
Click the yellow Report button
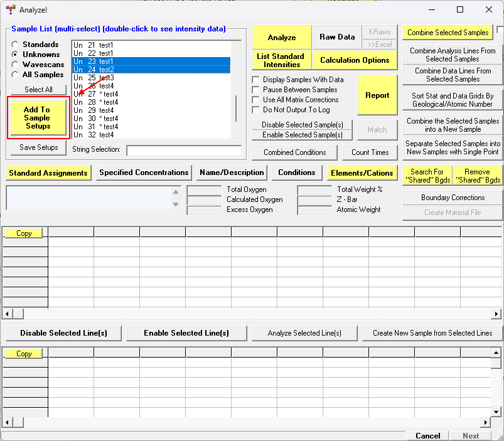tap(377, 95)
